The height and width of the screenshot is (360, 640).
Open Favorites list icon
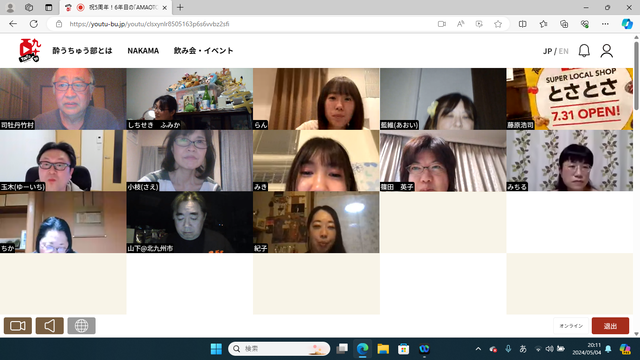click(x=543, y=24)
